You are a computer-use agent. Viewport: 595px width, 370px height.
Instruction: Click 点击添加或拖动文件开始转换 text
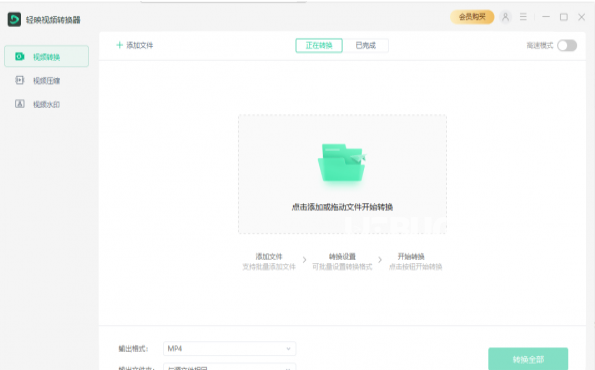[342, 207]
